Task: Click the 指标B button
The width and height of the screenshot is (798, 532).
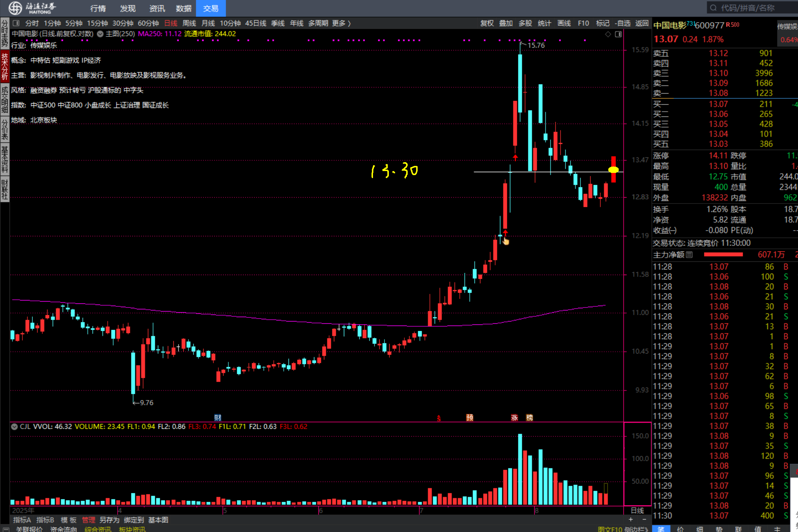Action: pos(45,520)
